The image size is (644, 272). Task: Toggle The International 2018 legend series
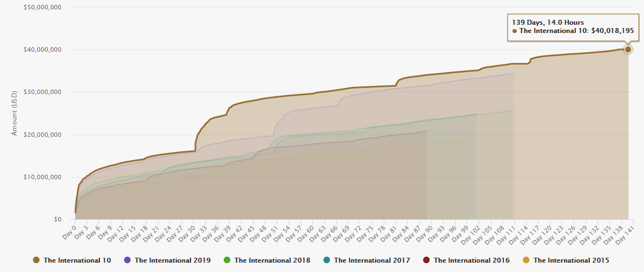click(x=267, y=260)
